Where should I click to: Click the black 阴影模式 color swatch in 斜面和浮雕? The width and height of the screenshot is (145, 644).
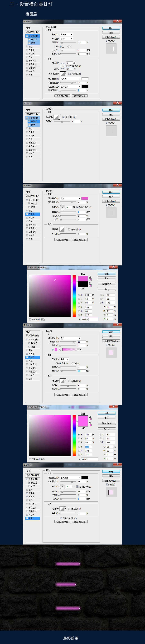[85, 87]
